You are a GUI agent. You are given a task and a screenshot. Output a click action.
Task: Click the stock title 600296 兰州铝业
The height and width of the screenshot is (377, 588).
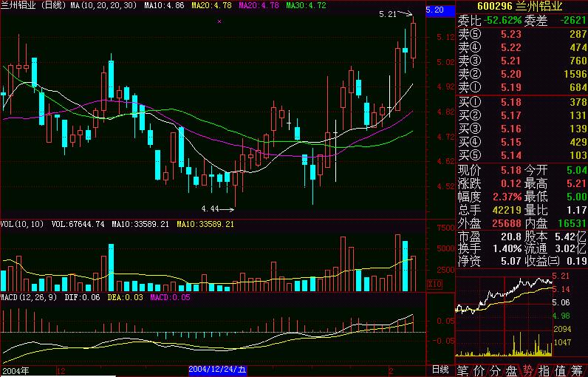[x=522, y=7]
